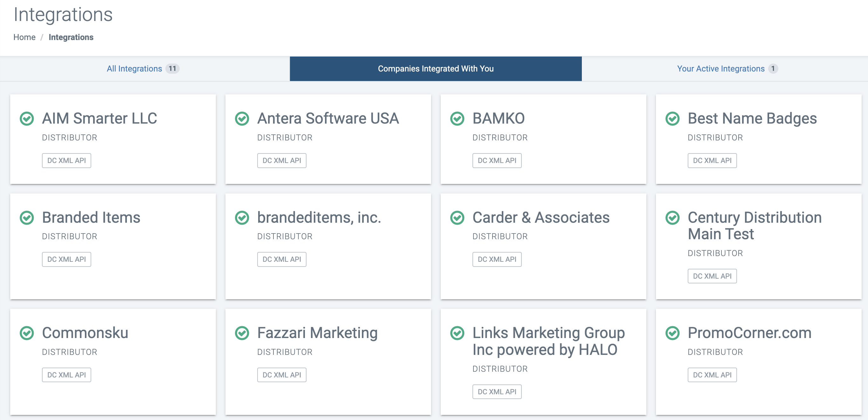Click the green checkmark beside PromoCorner.com

coord(672,333)
